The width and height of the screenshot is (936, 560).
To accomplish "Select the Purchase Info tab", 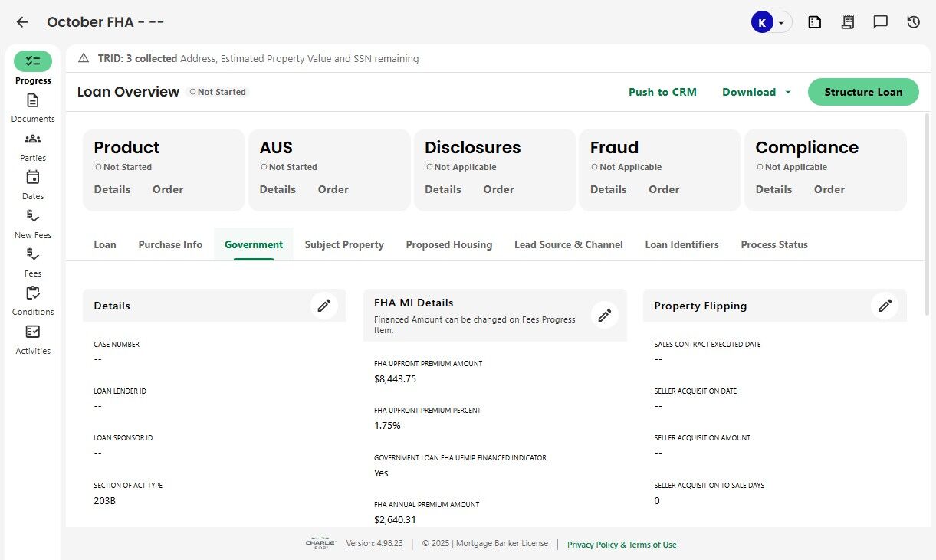I will coord(170,244).
